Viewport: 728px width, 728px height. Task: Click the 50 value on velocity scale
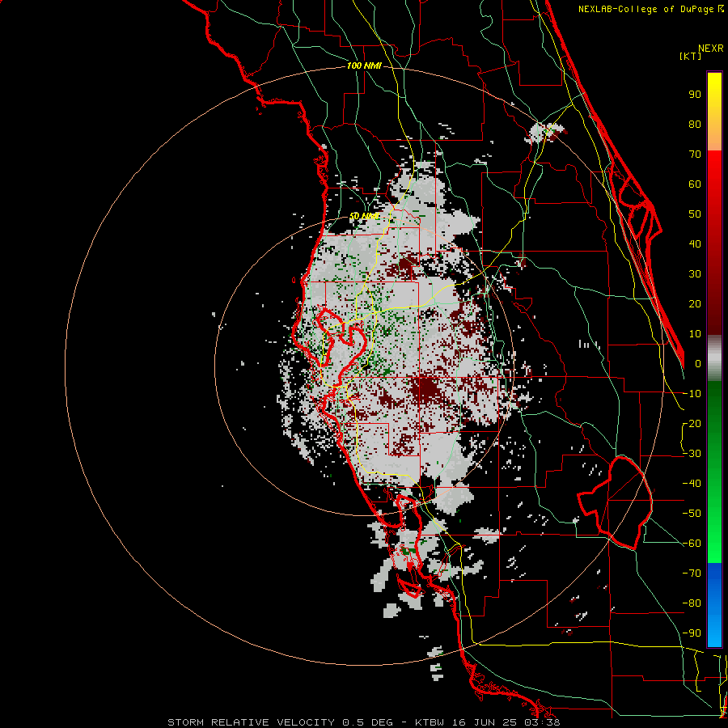click(x=695, y=214)
